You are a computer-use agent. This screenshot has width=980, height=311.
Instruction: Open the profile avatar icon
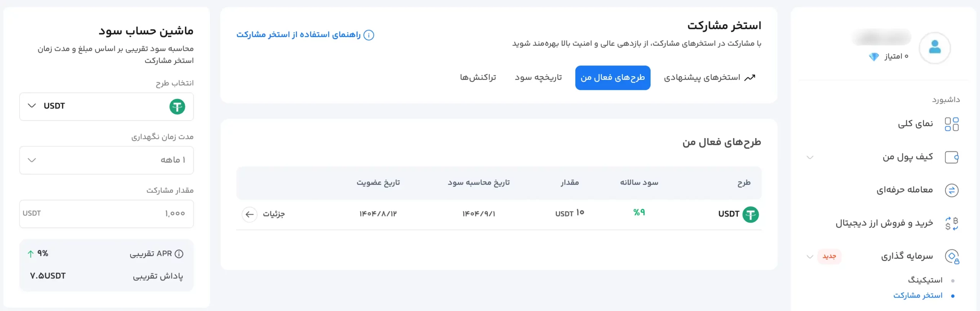935,47
